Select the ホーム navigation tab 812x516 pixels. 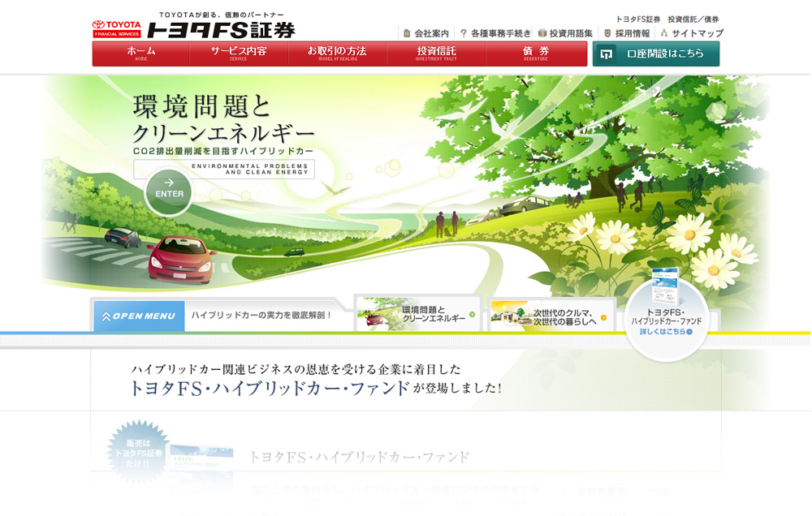click(141, 54)
